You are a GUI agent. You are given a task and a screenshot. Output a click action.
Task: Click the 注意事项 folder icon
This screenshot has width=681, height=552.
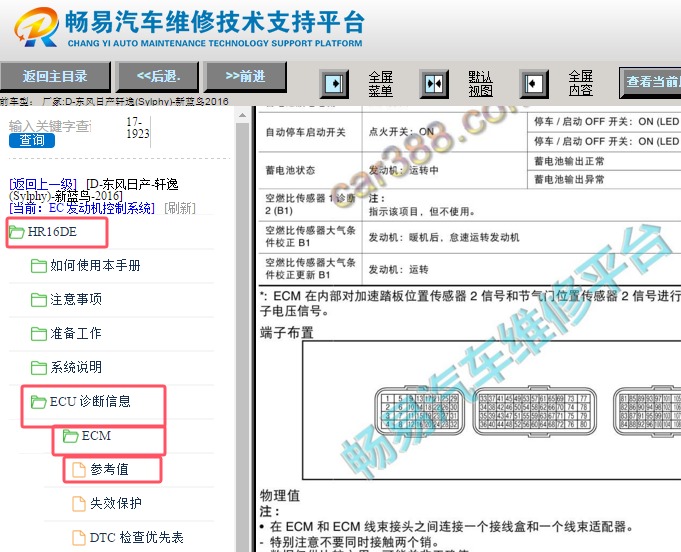(x=39, y=300)
